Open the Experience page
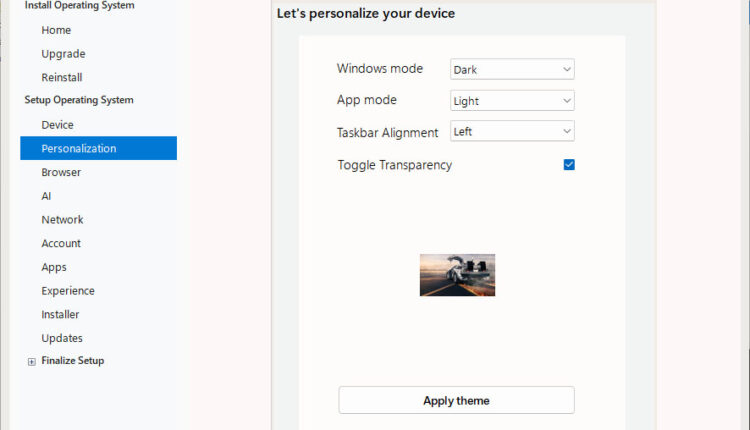The image size is (750, 430). pyautogui.click(x=68, y=291)
